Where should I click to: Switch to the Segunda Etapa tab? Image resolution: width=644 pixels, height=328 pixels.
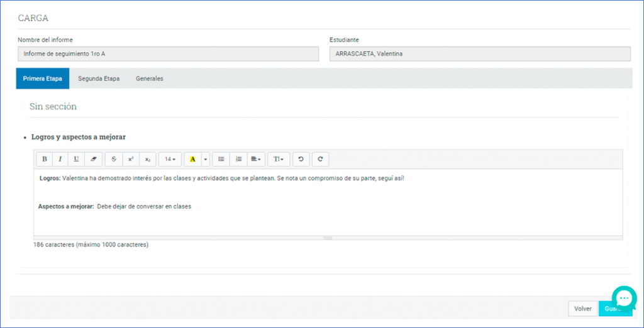[x=99, y=79]
